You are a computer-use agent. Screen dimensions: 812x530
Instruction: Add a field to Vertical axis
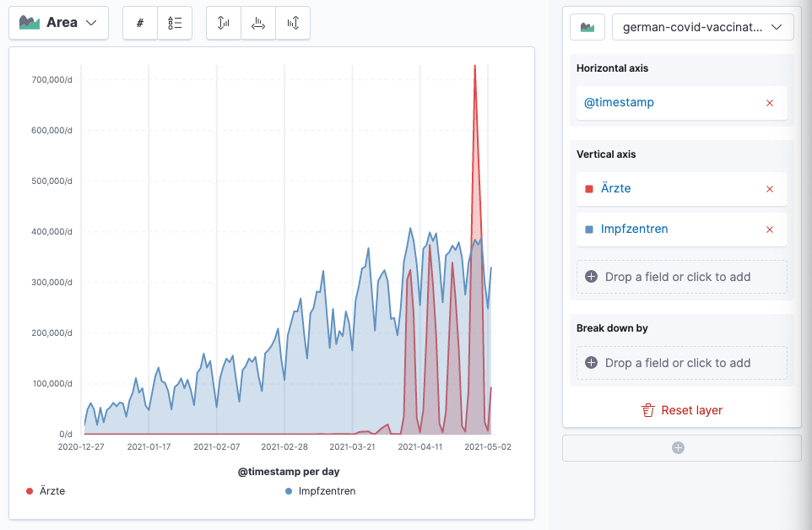[681, 277]
